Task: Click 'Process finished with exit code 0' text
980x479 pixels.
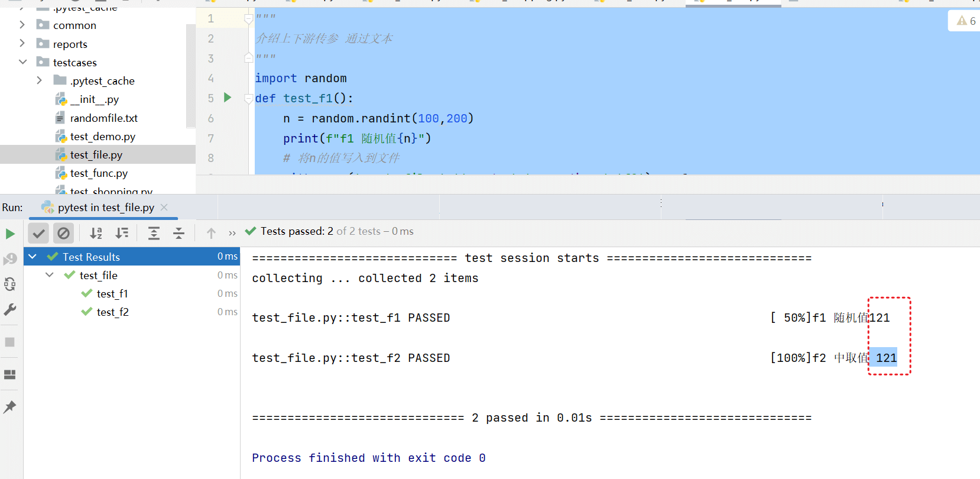Action: click(x=369, y=458)
